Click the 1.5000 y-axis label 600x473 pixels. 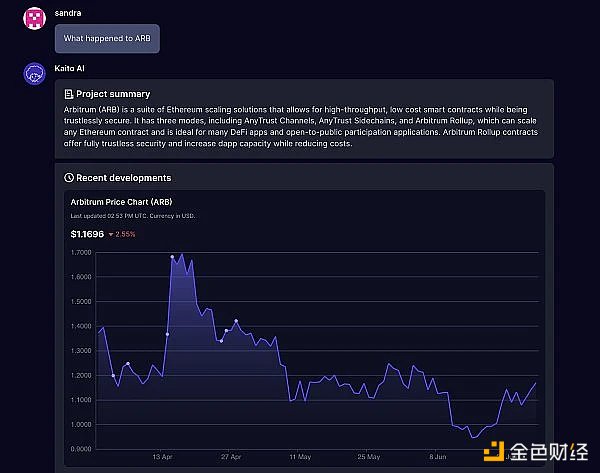pyautogui.click(x=81, y=302)
